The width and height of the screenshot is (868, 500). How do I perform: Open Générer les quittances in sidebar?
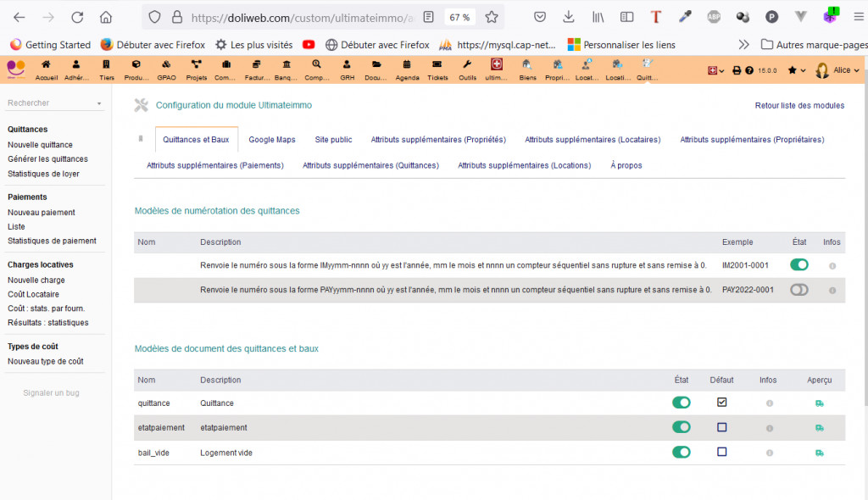pyautogui.click(x=47, y=159)
